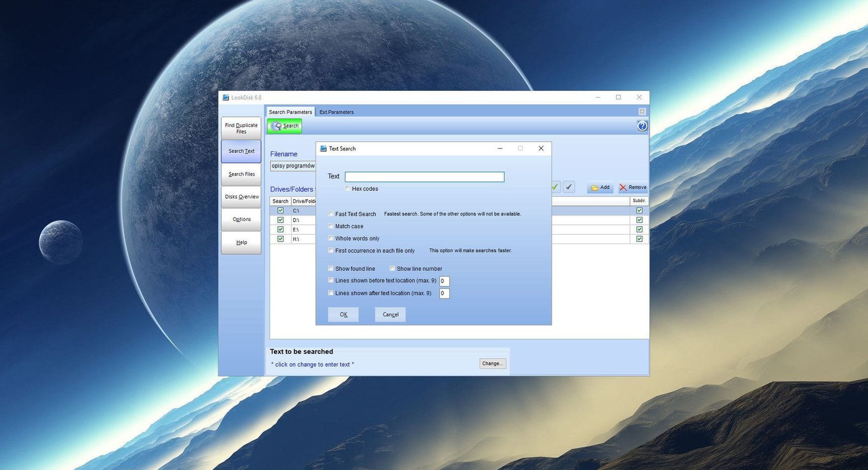
Task: Close the LookDisk 6.8 window
Action: 639,97
